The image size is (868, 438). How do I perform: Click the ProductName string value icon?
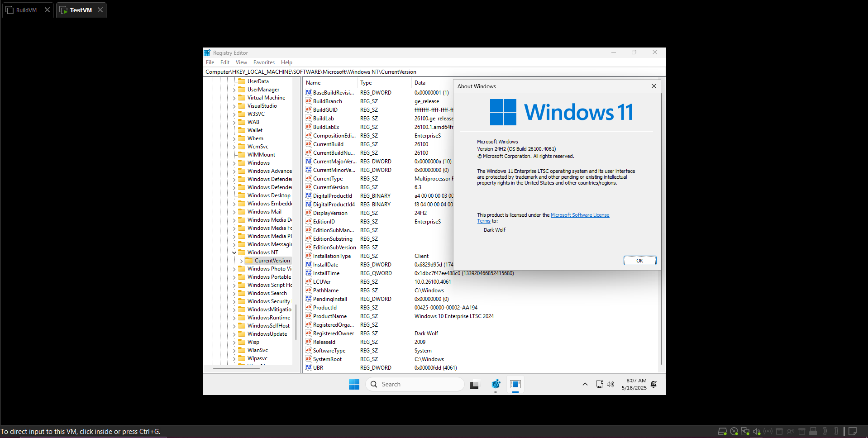click(x=309, y=316)
